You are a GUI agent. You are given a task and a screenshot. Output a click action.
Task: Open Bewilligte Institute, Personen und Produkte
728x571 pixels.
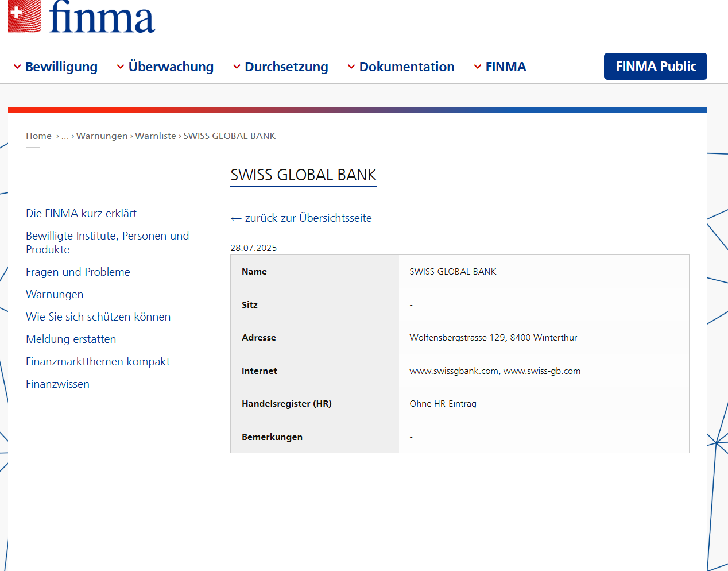(107, 242)
